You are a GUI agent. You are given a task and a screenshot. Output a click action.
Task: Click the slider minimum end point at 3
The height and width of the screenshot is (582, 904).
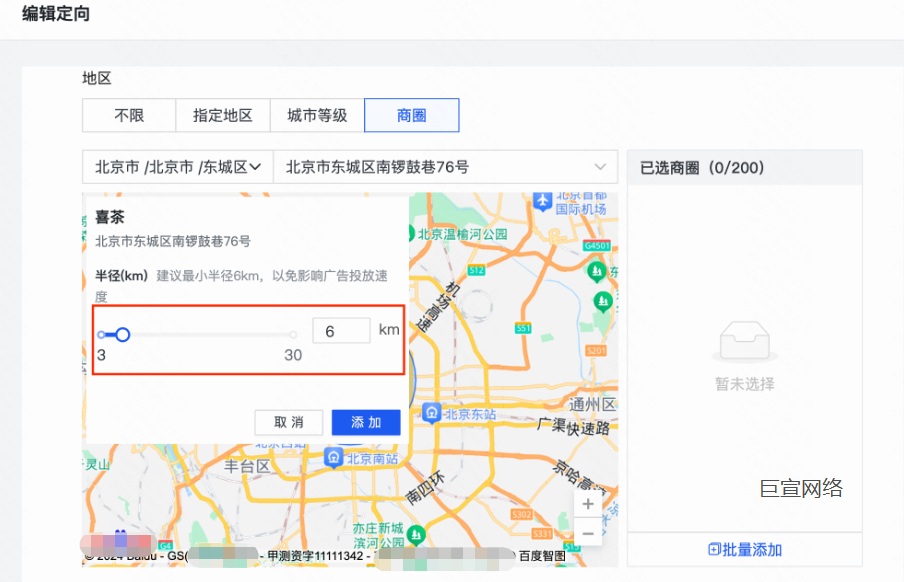[101, 335]
